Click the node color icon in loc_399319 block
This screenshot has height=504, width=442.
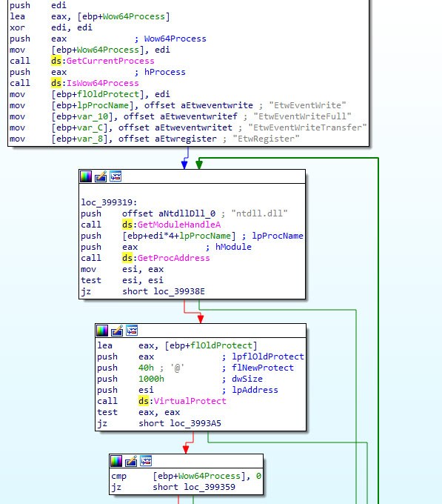(x=86, y=176)
